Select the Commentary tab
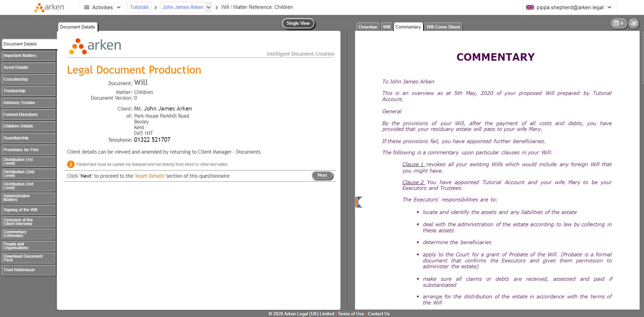Viewport: 644px width, 317px height. [408, 27]
